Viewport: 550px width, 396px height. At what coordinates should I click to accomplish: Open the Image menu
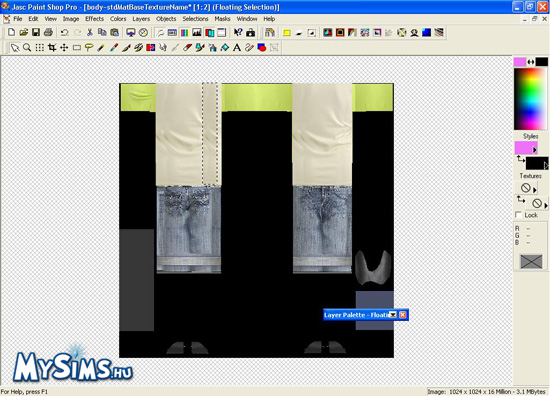coord(71,19)
